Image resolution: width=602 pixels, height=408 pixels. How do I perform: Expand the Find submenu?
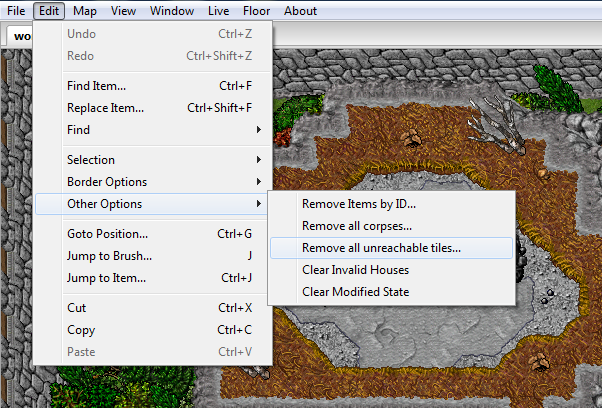154,130
